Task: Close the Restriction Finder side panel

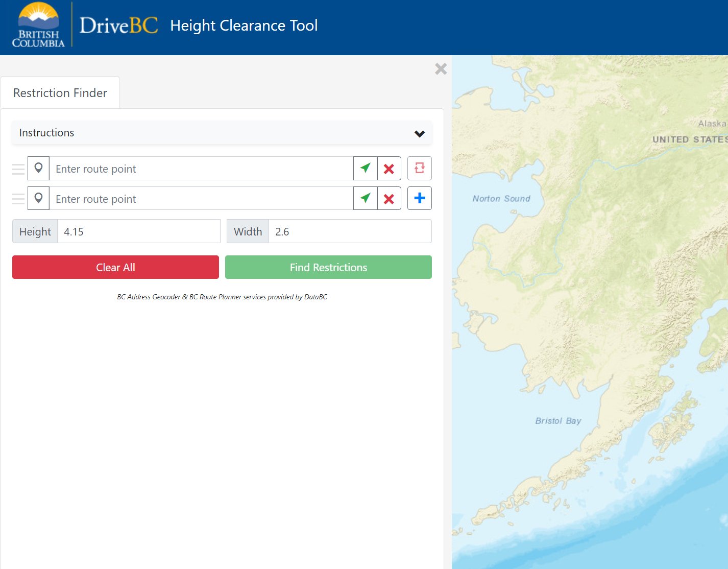Action: (441, 69)
